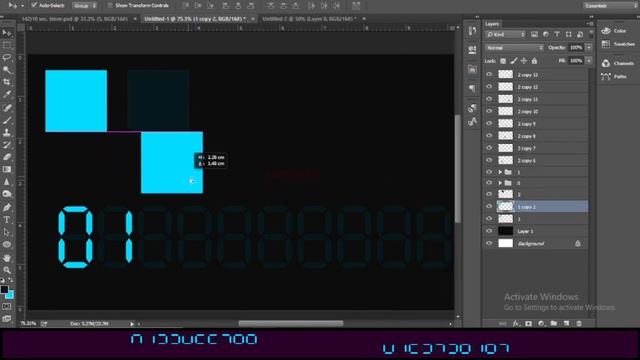Screen dimensions: 640x360
Task: Select the Lasso tool
Action: 7,57
